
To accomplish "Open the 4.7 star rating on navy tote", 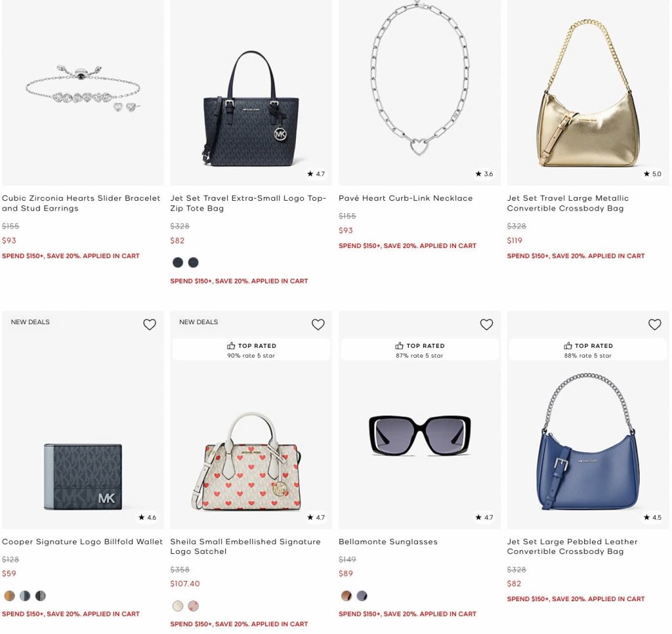I will [x=316, y=174].
